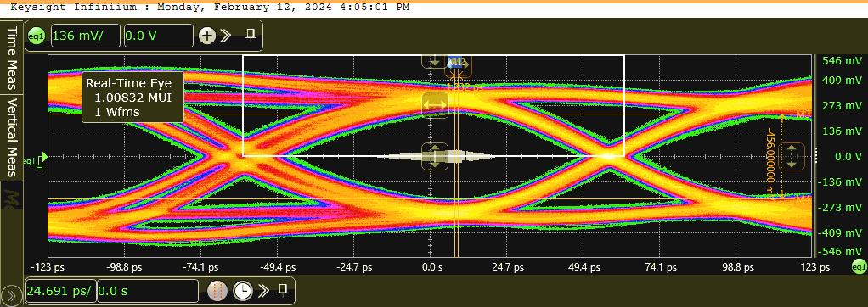Click the 1.00832 MUI readout text
Screen dimensions: 868x307
coord(132,98)
